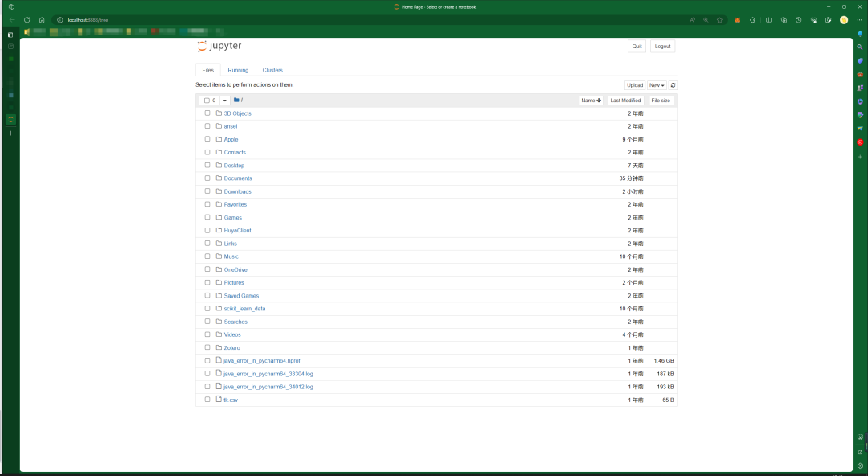Open Read aloud in the address bar

692,20
